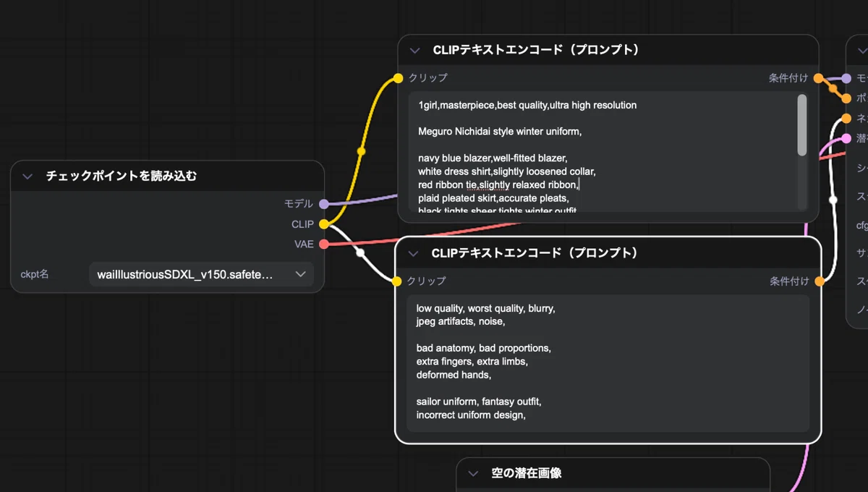Click the purple input port on the right-edge node

coord(847,78)
